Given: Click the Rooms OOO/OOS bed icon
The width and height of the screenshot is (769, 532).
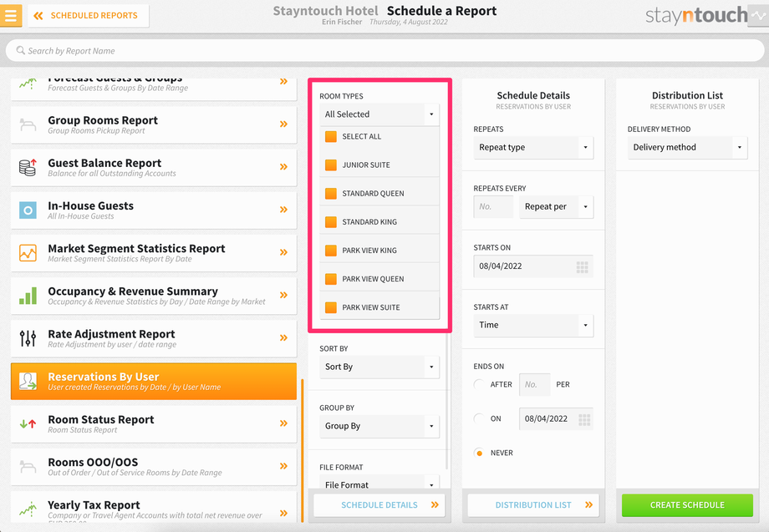Looking at the screenshot, I should pos(28,467).
